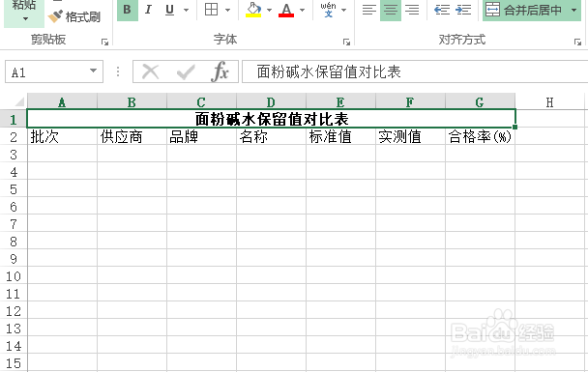Open fill color dropdown arrow

point(269,10)
